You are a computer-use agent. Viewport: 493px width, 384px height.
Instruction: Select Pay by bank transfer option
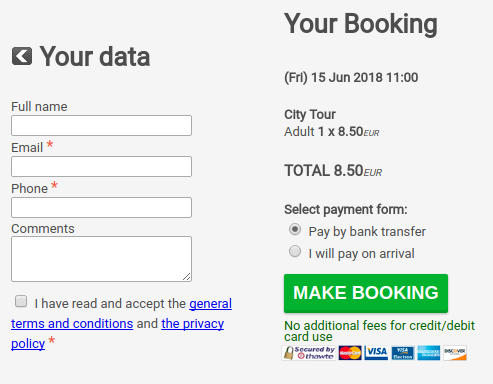tap(295, 230)
